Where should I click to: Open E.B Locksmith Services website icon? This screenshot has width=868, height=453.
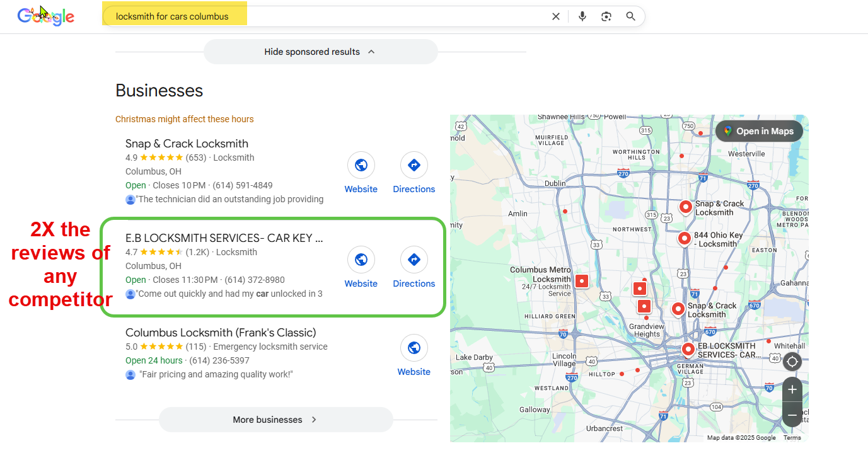pos(361,260)
